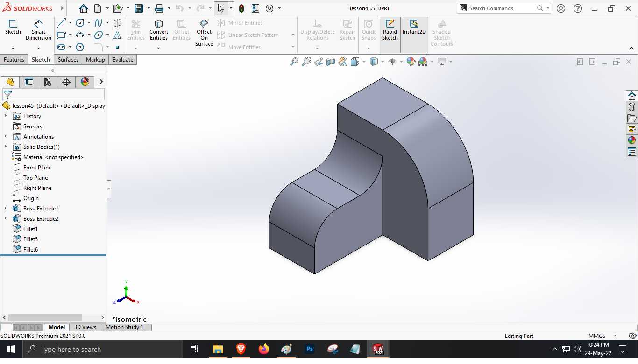Open the Options gear icon
The width and height of the screenshot is (638, 364).
click(x=269, y=8)
